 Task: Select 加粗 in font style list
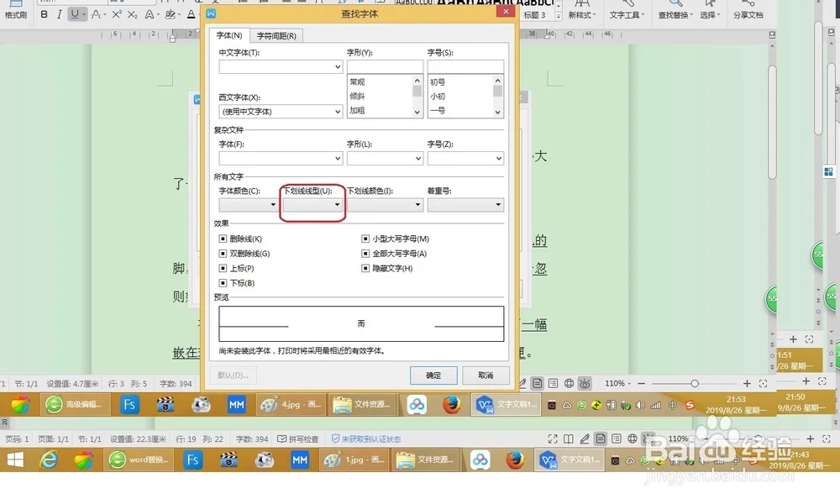click(357, 110)
